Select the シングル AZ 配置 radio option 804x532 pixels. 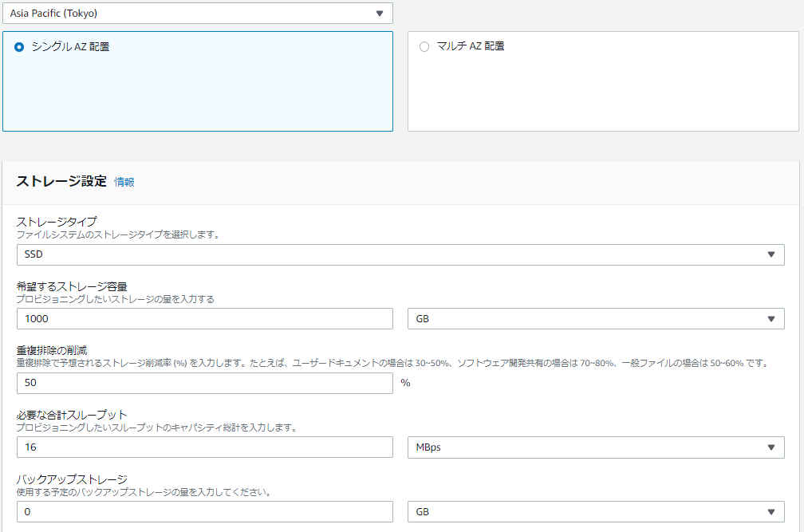[19, 47]
